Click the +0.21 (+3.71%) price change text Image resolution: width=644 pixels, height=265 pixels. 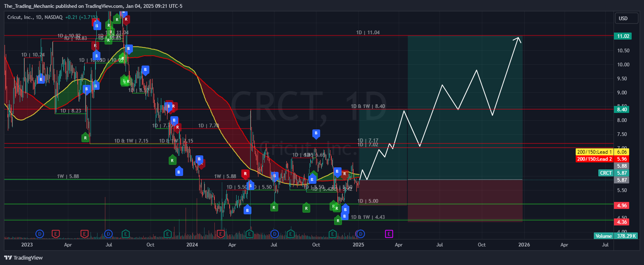(82, 17)
